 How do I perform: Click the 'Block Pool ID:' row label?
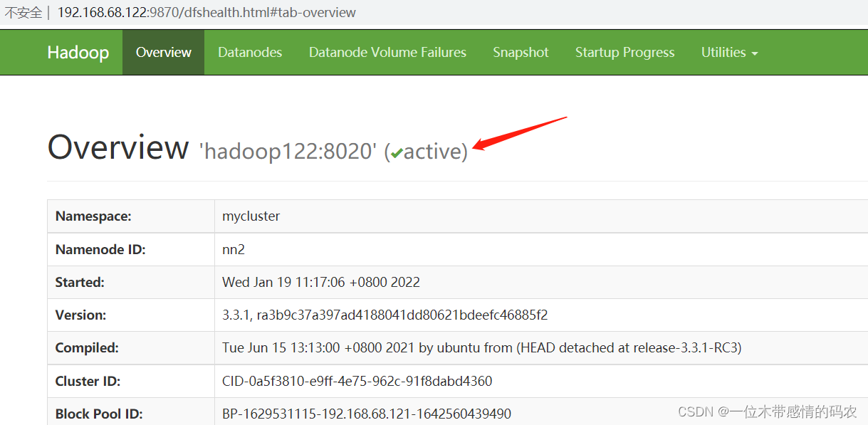99,414
